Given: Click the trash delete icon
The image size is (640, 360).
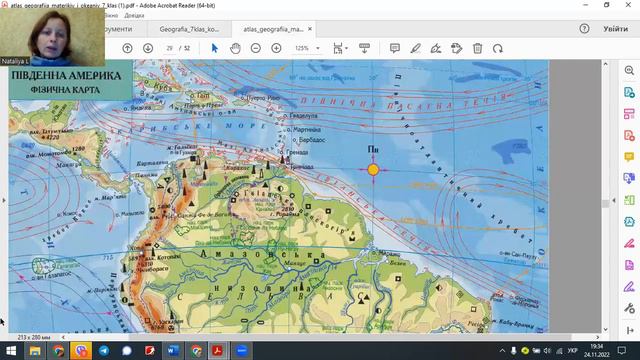Looking at the screenshot, I should tap(477, 48).
